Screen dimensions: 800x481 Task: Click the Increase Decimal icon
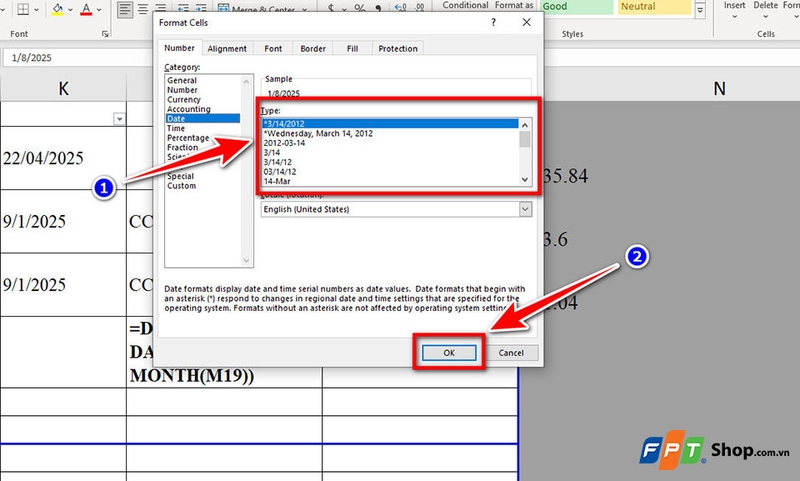(x=401, y=8)
